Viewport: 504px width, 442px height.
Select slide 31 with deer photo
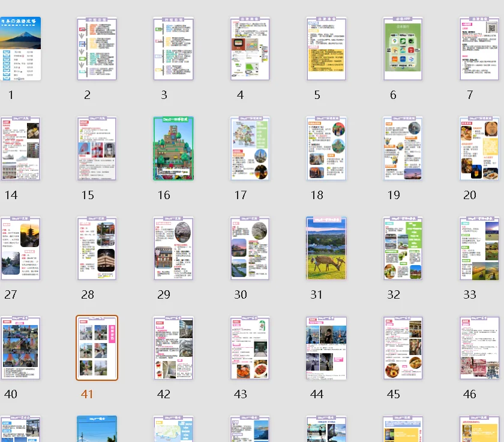tap(326, 248)
